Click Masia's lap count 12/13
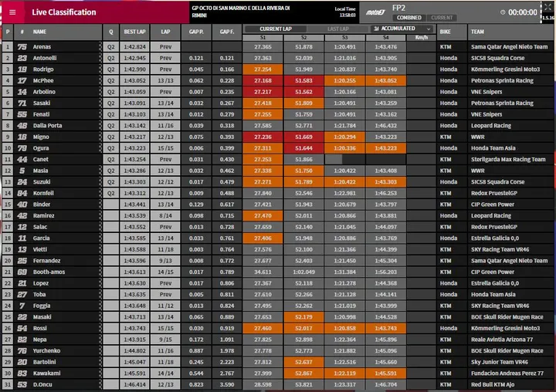The image size is (556, 392). 165,171
